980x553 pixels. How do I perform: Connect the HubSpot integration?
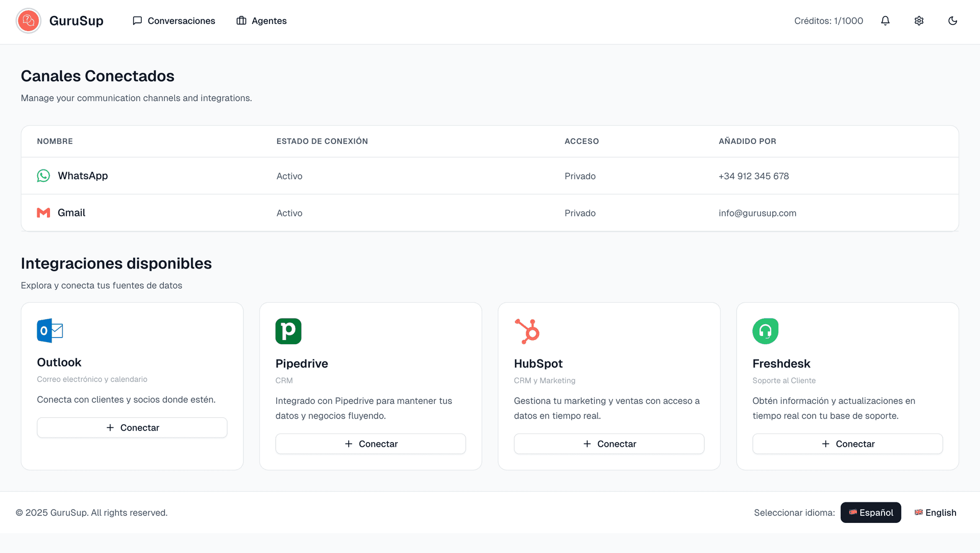[x=609, y=444]
